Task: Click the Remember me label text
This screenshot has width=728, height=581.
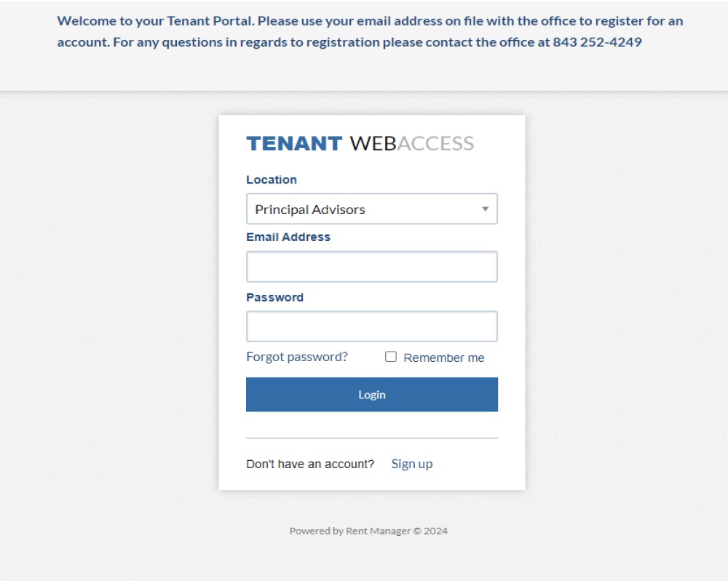Action: pos(443,357)
